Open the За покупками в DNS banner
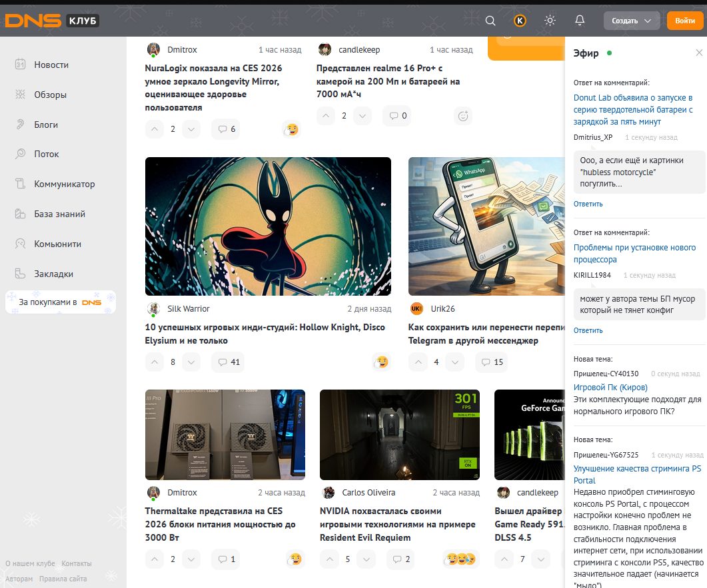707x588 pixels. (61, 302)
